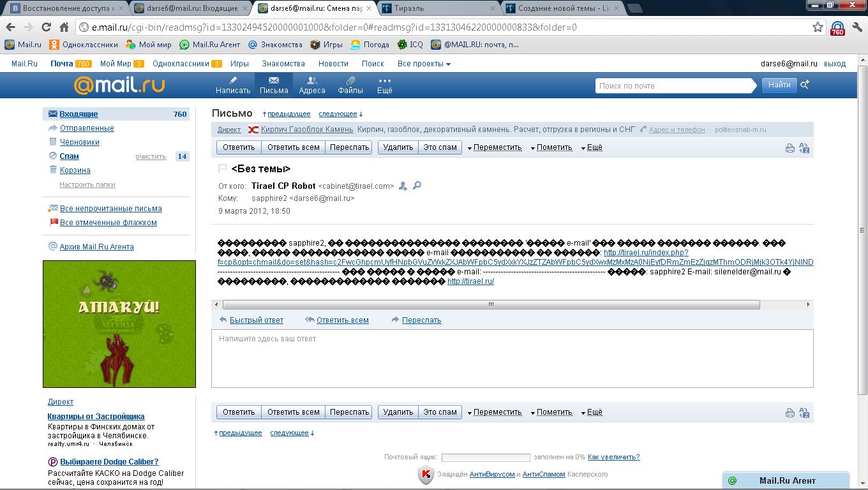Expand bottom Ещё dropdown
Screen dimensions: 868x490
(592, 412)
